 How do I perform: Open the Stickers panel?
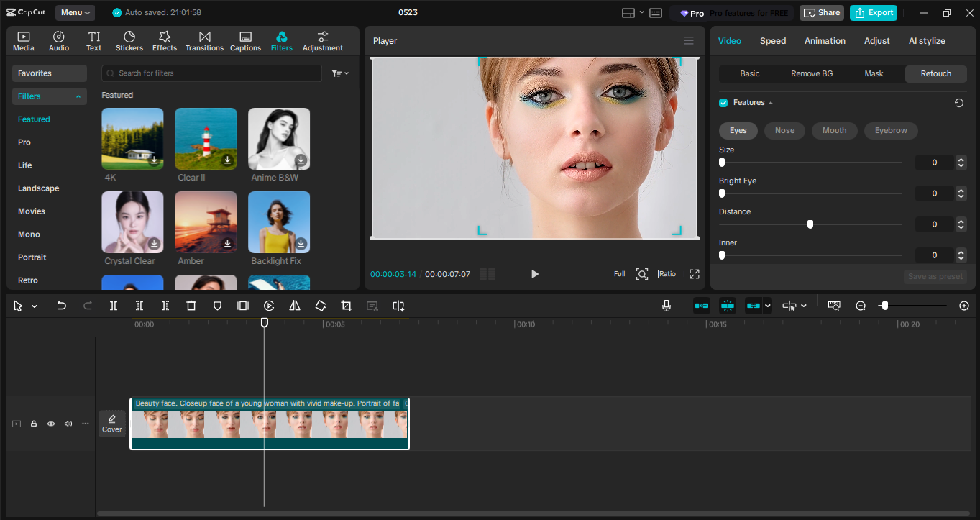coord(129,40)
